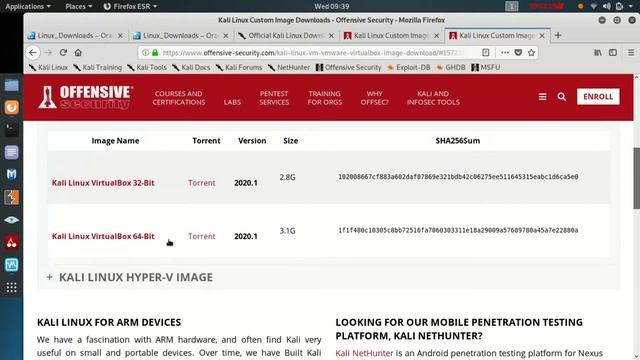
Task: Open Kali Linux bookmark
Action: (49, 67)
